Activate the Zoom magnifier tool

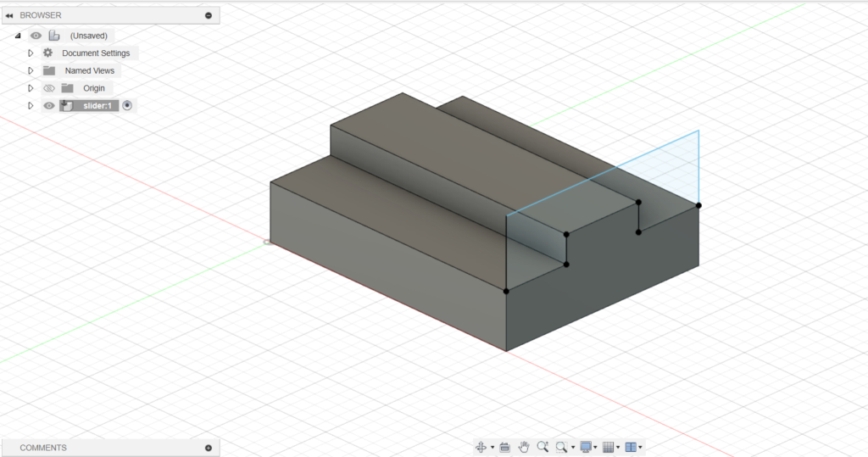(x=542, y=447)
